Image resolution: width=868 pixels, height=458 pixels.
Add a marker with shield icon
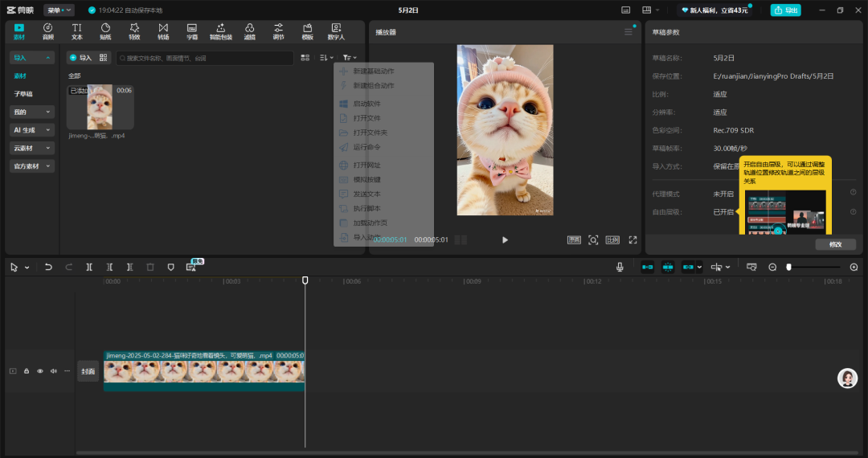tap(170, 267)
